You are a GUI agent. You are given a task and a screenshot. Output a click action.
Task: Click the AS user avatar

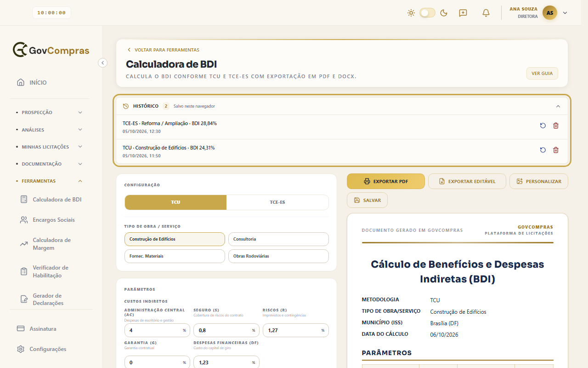[550, 13]
